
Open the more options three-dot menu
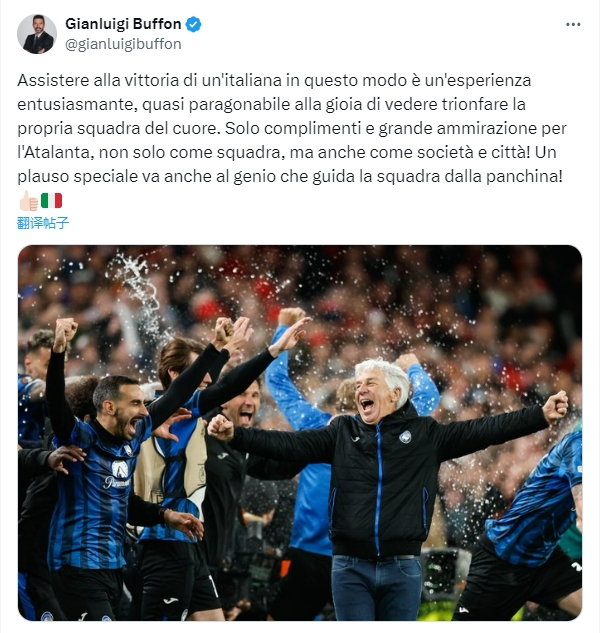pos(573,25)
